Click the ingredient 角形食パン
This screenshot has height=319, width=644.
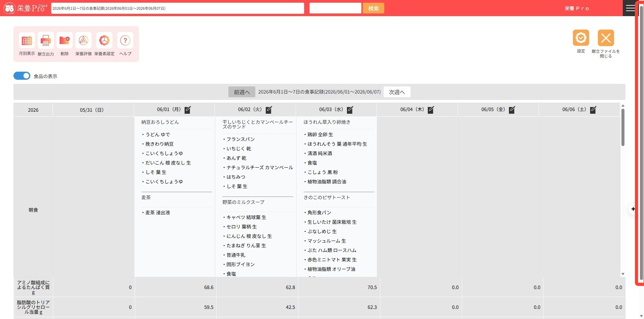pyautogui.click(x=319, y=213)
